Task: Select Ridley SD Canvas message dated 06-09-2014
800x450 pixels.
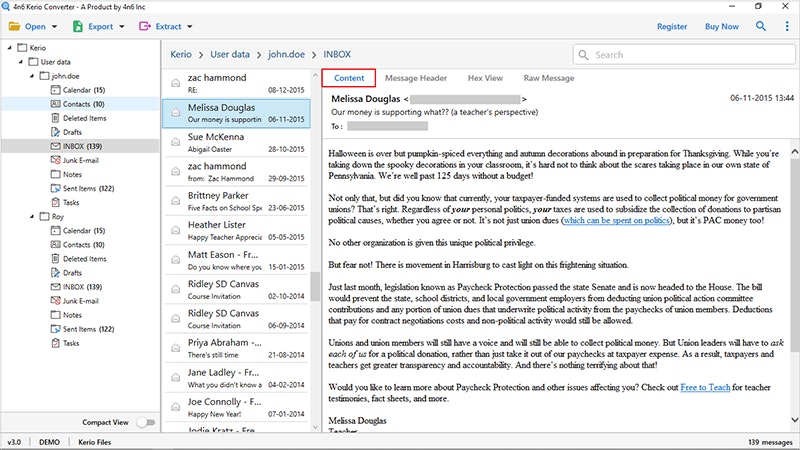Action: [236, 319]
